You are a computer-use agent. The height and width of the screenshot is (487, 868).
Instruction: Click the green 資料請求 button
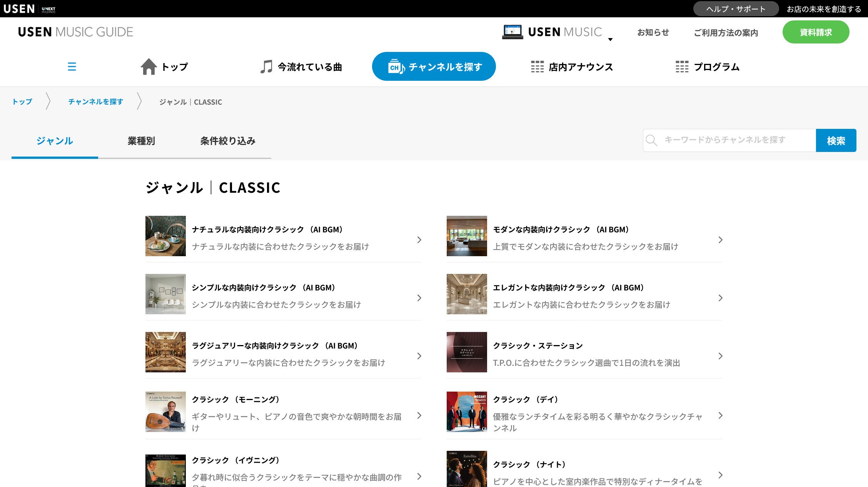click(x=816, y=32)
